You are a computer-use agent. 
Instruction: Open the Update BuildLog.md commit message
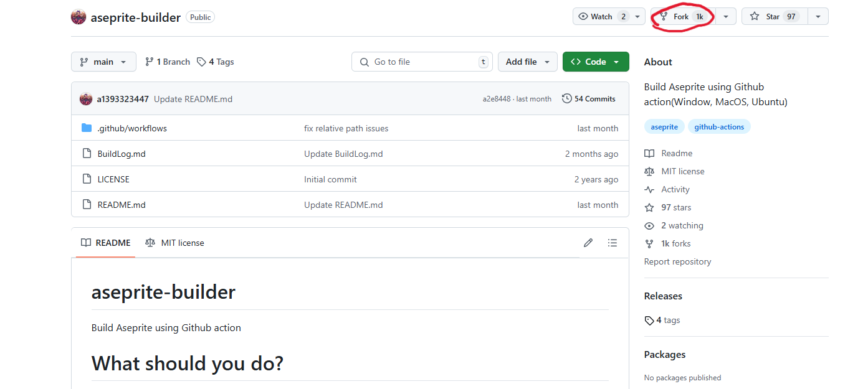[x=343, y=154]
